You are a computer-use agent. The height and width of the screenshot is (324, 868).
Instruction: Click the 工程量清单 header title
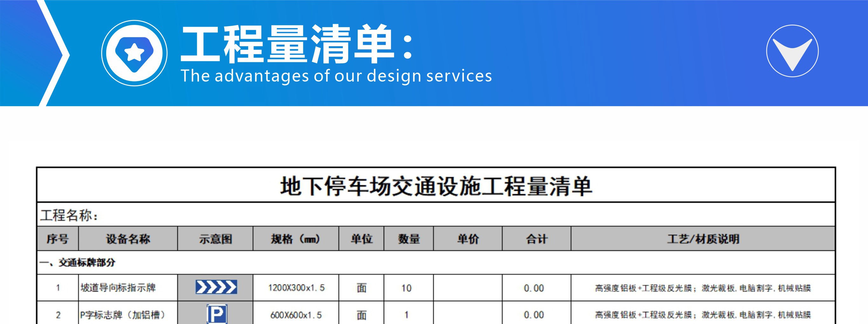[x=297, y=45]
